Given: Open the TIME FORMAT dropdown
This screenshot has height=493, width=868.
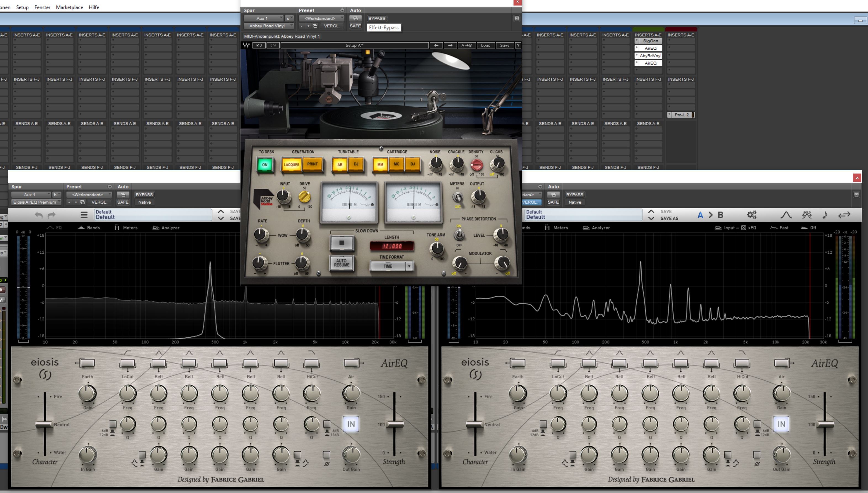Looking at the screenshot, I should [x=409, y=266].
